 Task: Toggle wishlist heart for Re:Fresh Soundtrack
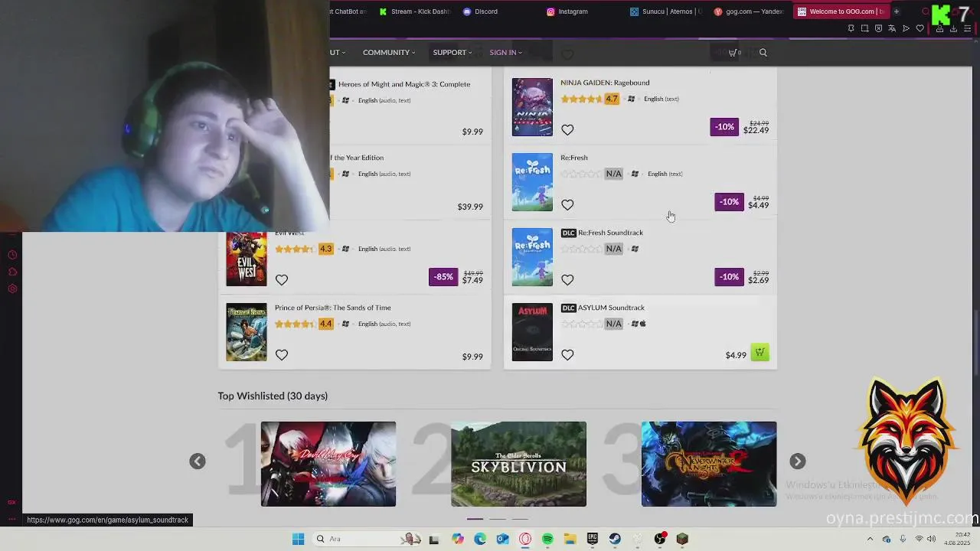567,280
